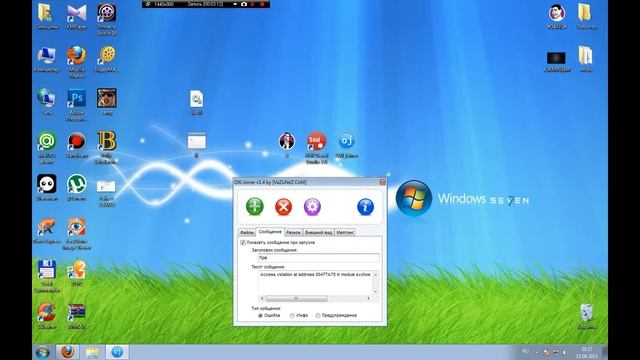Open settings via the purple gear button
The image size is (640, 360).
point(312,207)
